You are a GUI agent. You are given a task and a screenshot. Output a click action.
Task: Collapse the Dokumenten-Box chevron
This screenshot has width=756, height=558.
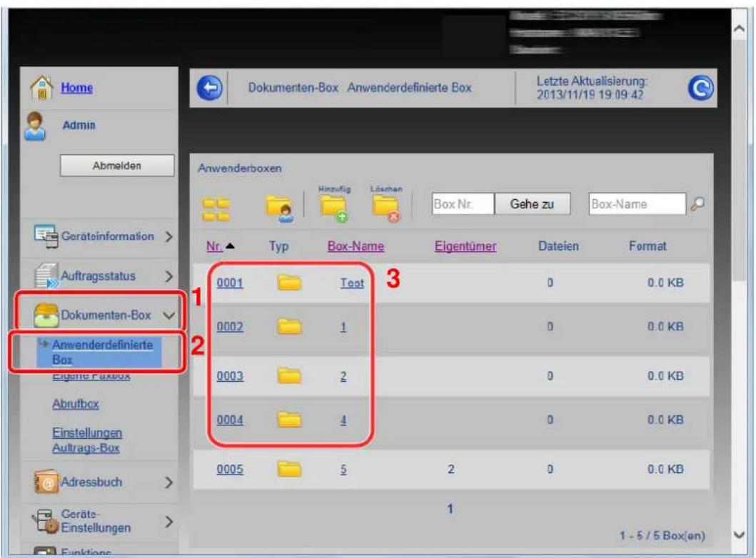click(168, 315)
